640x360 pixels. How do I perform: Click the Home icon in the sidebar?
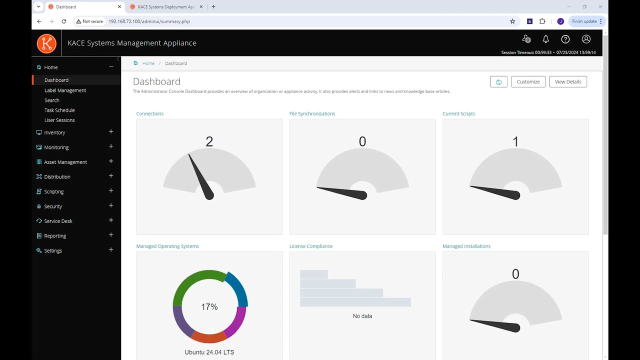[x=39, y=67]
